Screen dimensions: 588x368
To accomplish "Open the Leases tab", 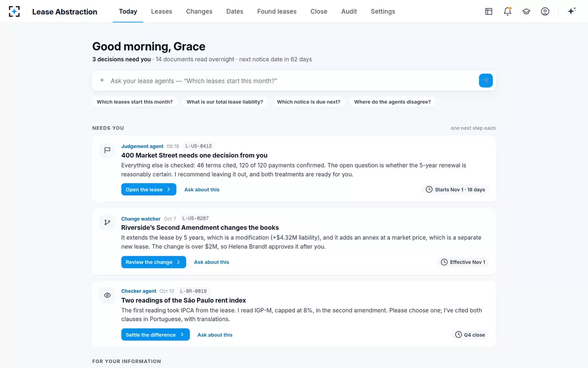I will [162, 11].
